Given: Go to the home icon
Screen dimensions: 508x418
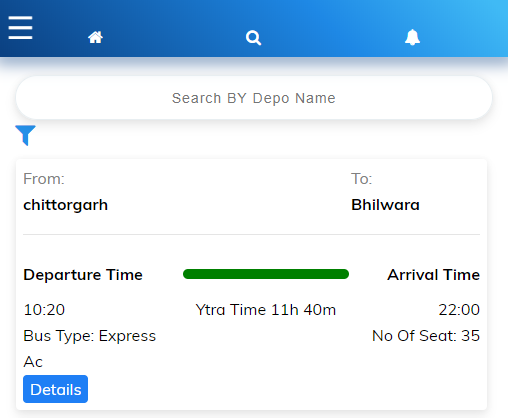Looking at the screenshot, I should click(x=95, y=37).
